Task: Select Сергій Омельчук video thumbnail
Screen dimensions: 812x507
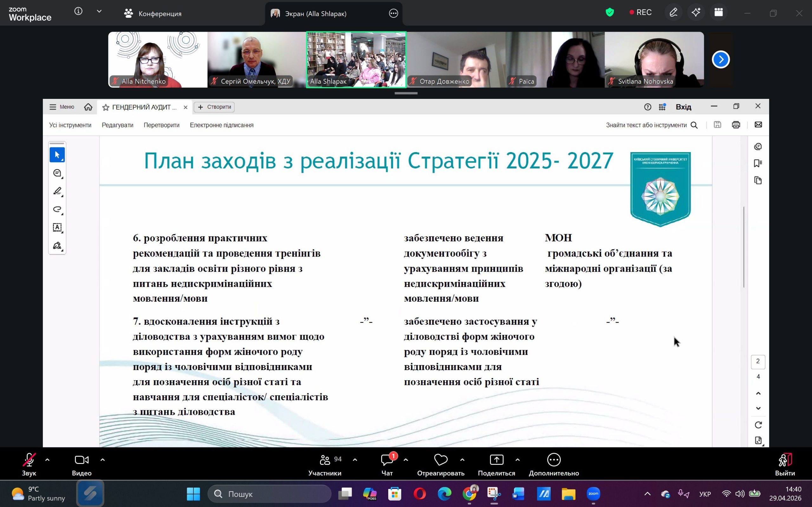Action: pos(256,60)
